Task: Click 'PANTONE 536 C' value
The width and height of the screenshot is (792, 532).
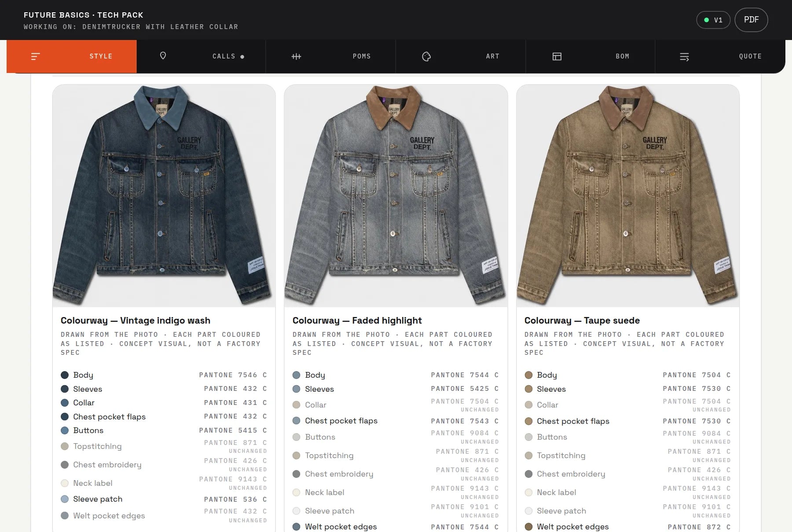Action: coord(235,499)
